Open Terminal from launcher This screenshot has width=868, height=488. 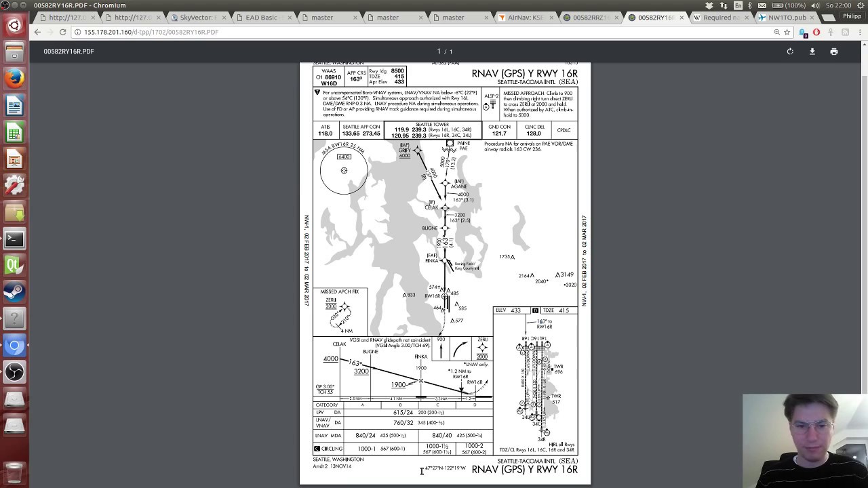(x=14, y=239)
